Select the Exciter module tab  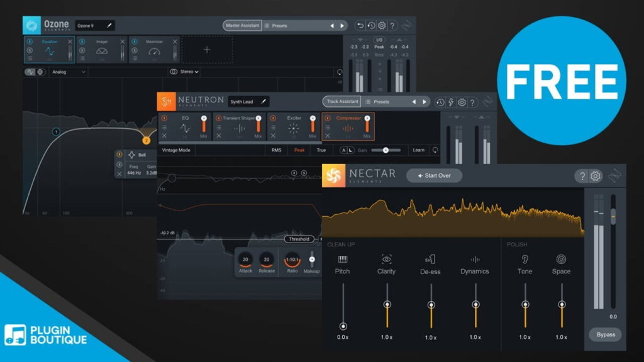(293, 126)
